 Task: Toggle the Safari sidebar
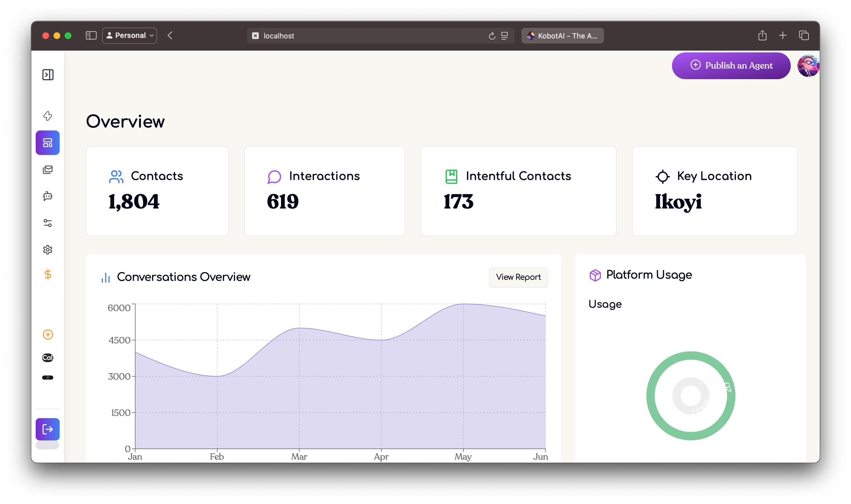[91, 36]
